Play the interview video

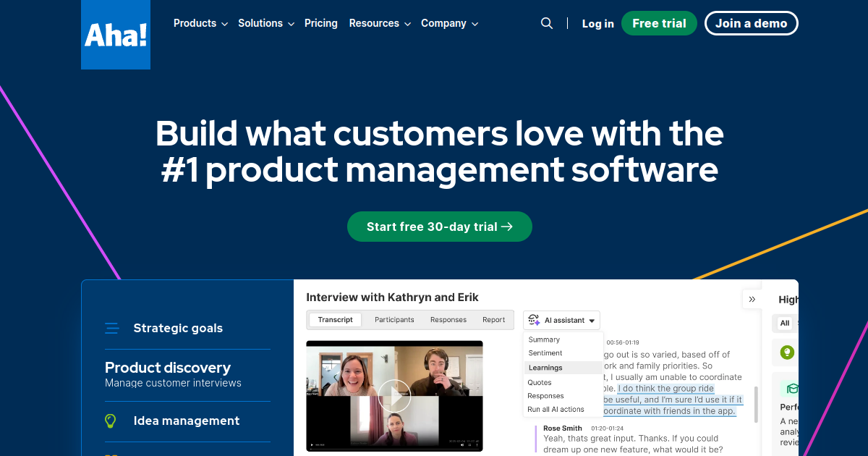pos(394,396)
